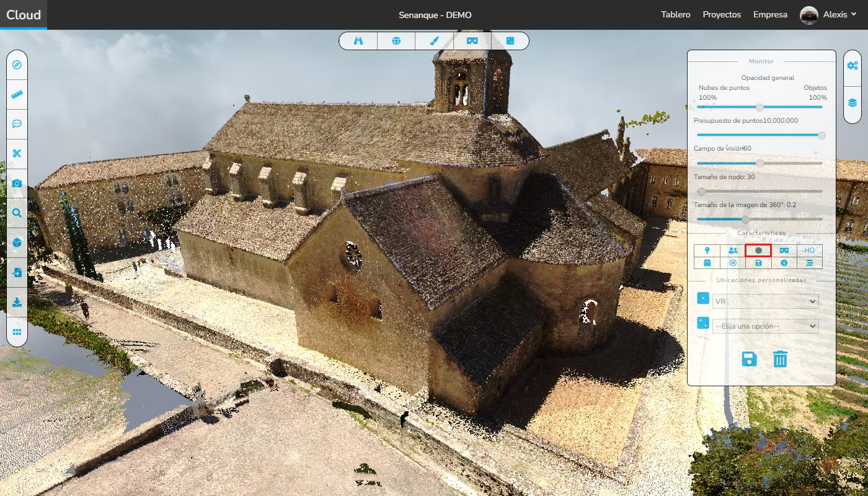Image resolution: width=868 pixels, height=496 pixels.
Task: Click the 'Senanque - DEMO' project title
Action: [435, 15]
